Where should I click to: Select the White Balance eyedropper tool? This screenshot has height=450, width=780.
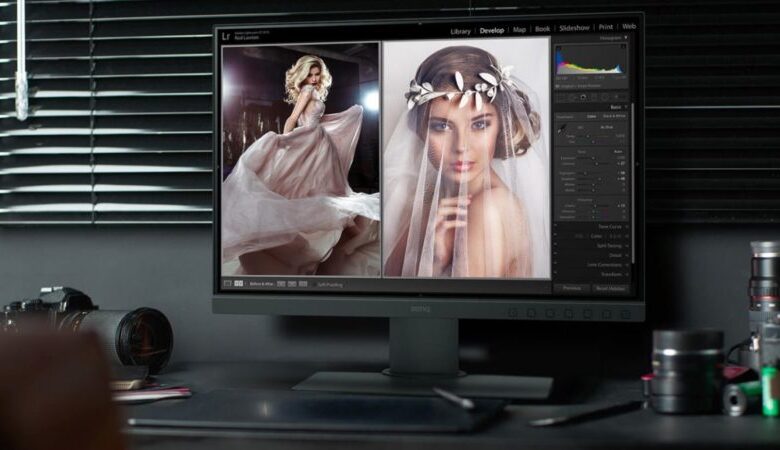tap(561, 129)
